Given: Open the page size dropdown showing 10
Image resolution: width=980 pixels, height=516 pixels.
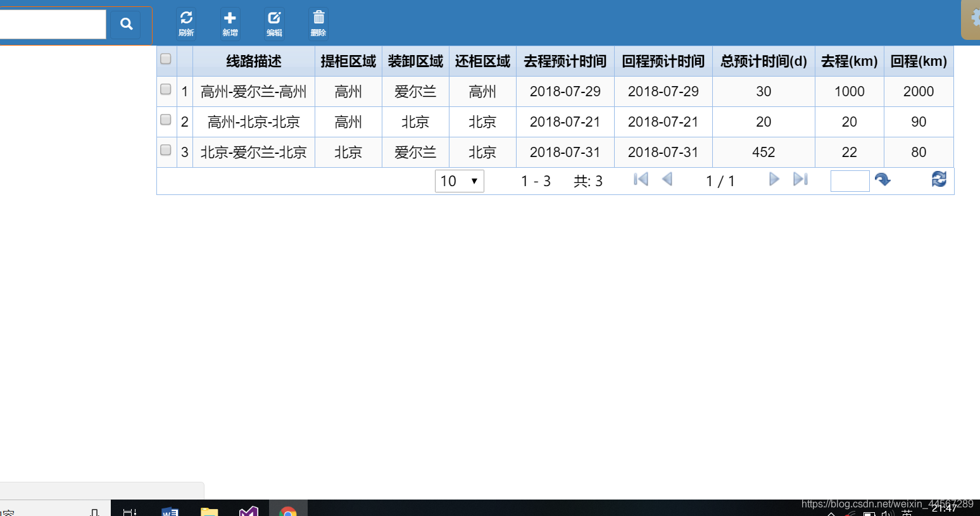Looking at the screenshot, I should pyautogui.click(x=460, y=181).
